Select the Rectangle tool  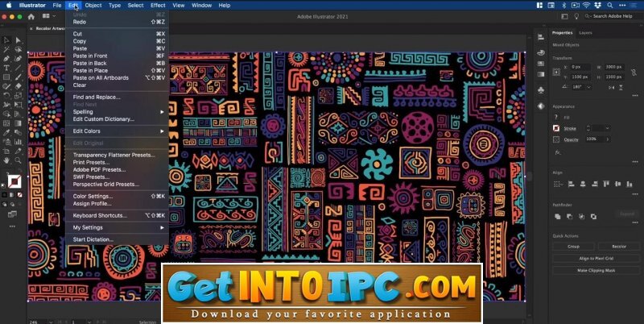point(6,77)
